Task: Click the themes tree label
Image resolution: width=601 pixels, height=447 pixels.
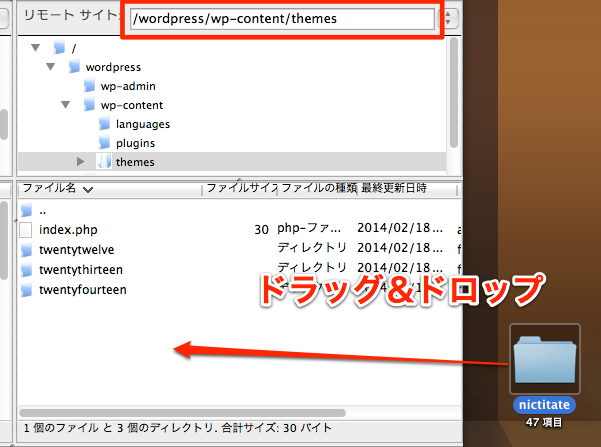Action: tap(135, 162)
